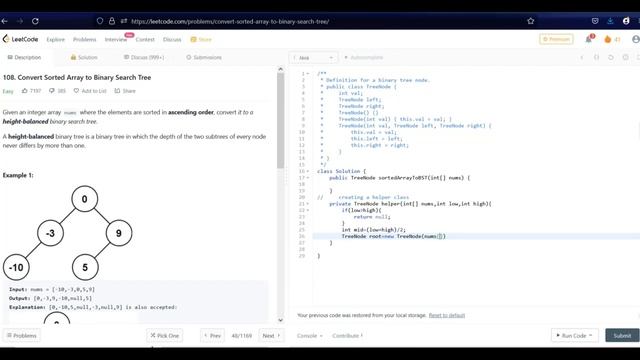Open the tracking protection shield icon
640x360 pixels.
pyautogui.click(x=100, y=21)
